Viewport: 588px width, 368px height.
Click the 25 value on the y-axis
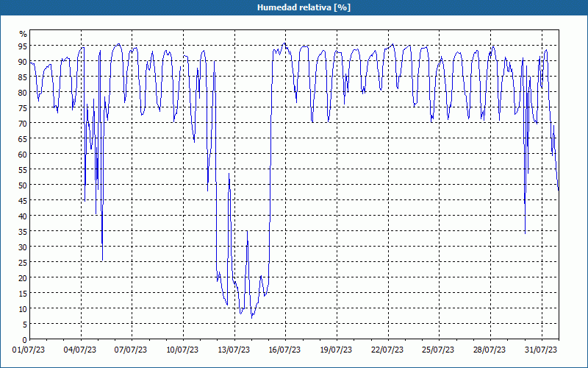[x=23, y=263]
